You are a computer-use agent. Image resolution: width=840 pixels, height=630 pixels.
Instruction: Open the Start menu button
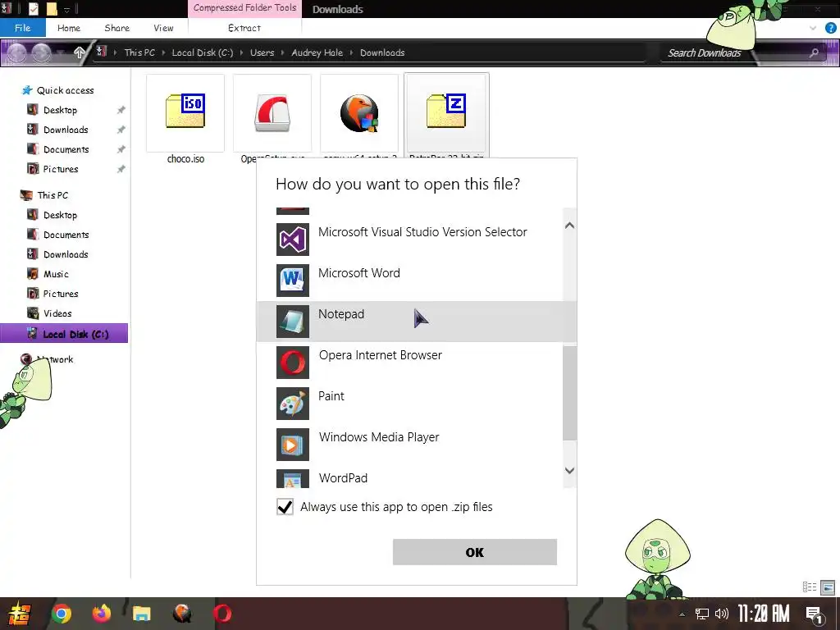pos(20,614)
